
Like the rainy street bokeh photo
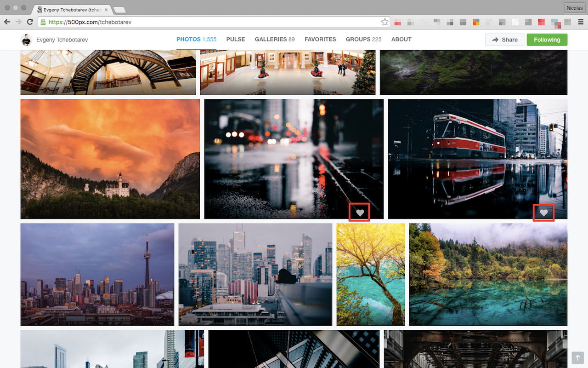click(x=359, y=212)
